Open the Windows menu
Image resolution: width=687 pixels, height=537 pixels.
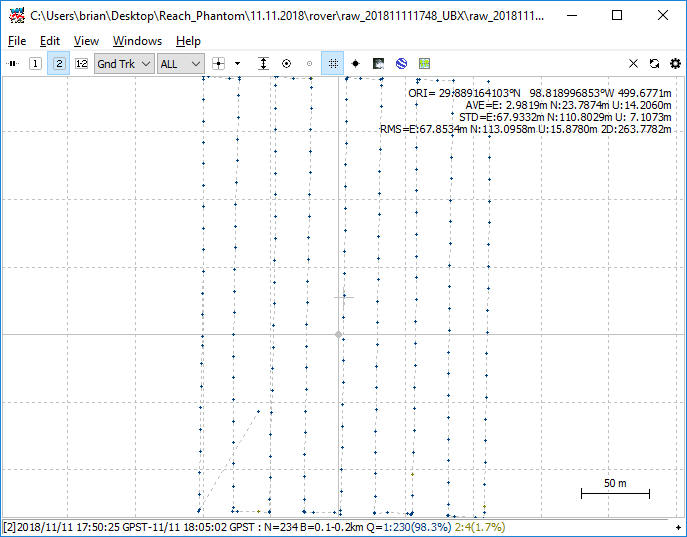(137, 41)
